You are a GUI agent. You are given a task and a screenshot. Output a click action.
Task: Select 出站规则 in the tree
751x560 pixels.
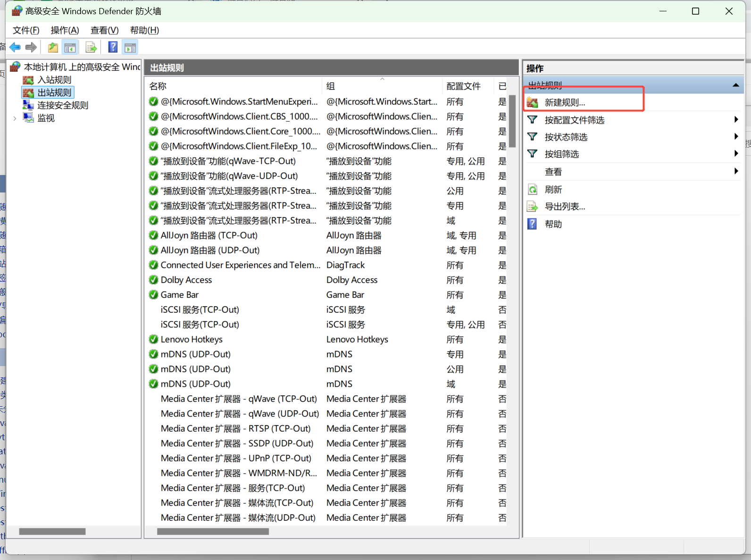pyautogui.click(x=54, y=92)
